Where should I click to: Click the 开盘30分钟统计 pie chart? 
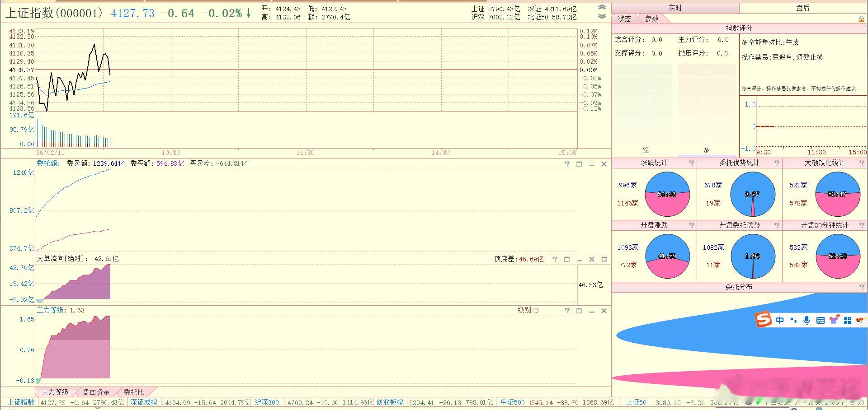838,256
